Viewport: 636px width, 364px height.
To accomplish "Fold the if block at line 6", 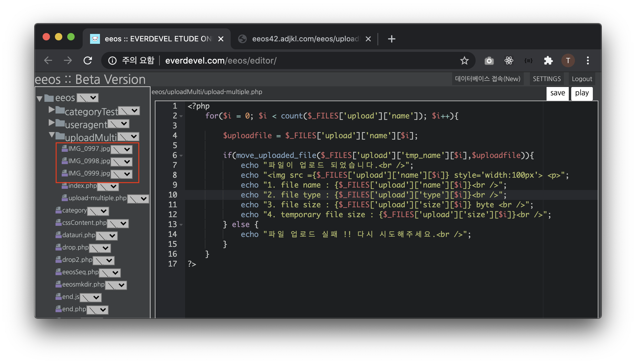I will (x=181, y=156).
